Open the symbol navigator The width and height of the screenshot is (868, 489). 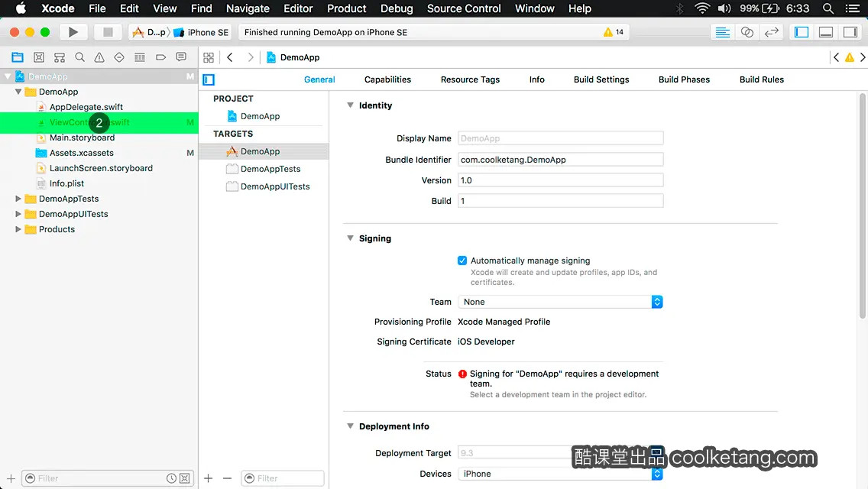coord(60,57)
